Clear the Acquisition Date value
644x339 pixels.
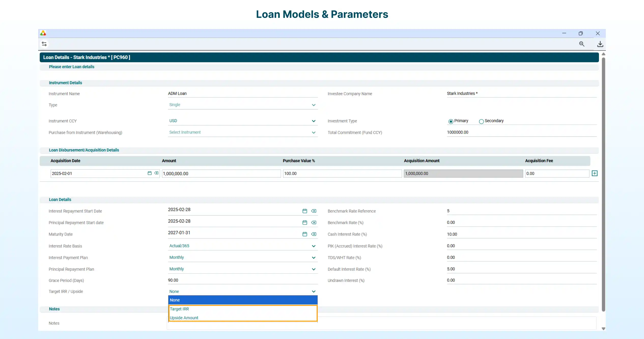coord(156,173)
